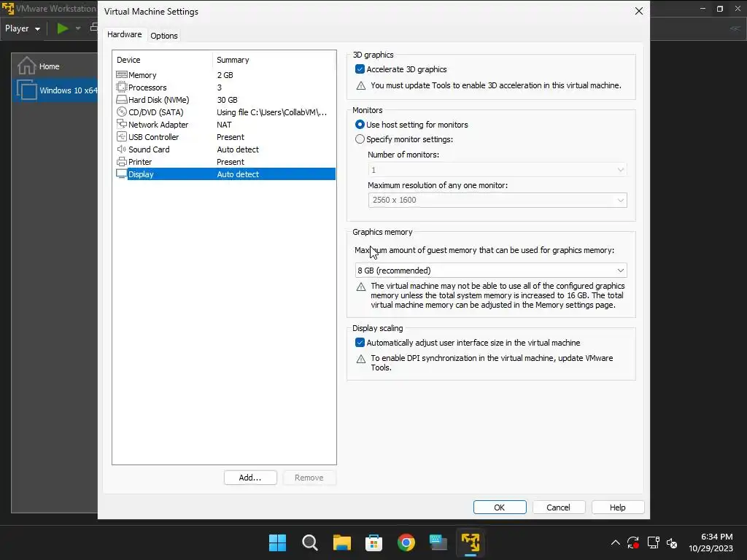The image size is (747, 560).
Task: Click the Windows 10 x64 VM icon
Action: point(27,90)
